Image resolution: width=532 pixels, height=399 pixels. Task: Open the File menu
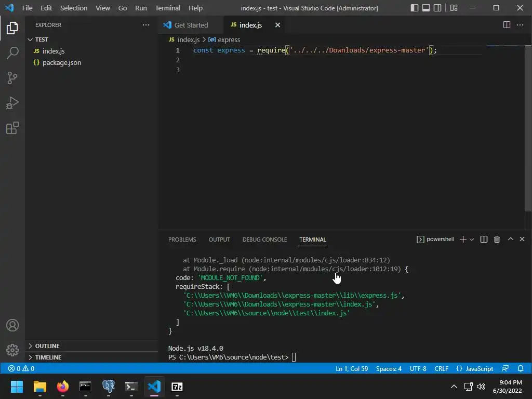click(27, 8)
